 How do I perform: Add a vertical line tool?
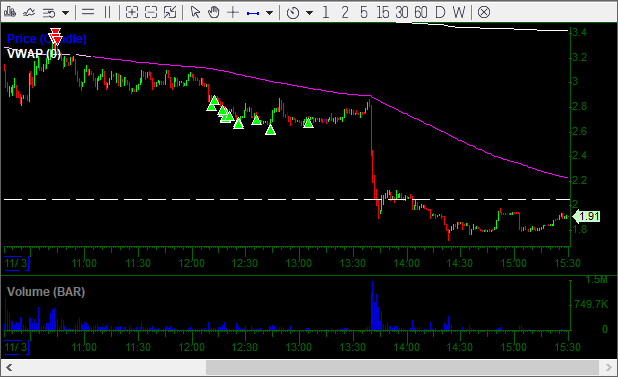coord(107,12)
